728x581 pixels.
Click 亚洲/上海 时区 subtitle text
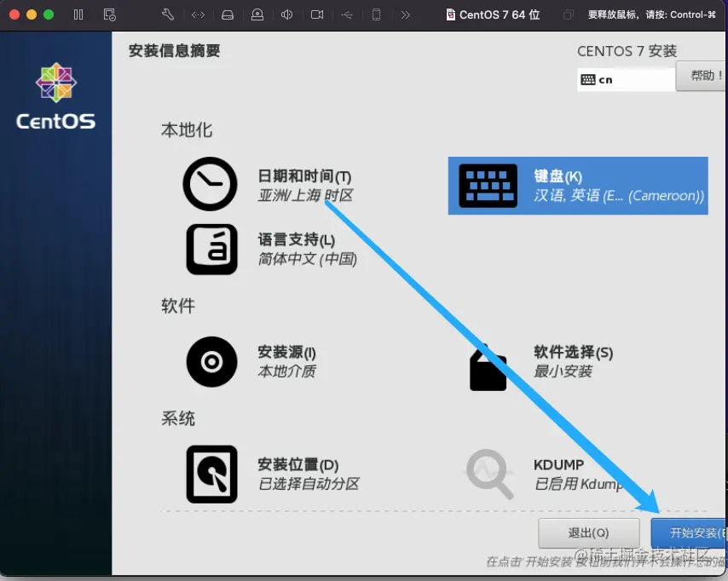305,195
